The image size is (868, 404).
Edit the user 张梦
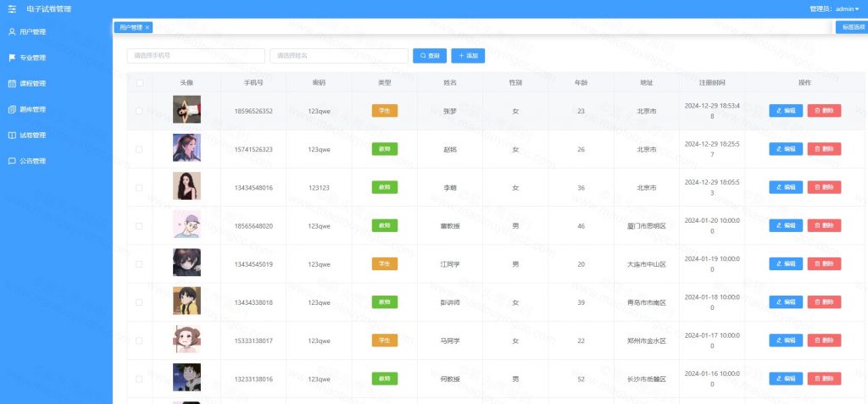coord(786,111)
